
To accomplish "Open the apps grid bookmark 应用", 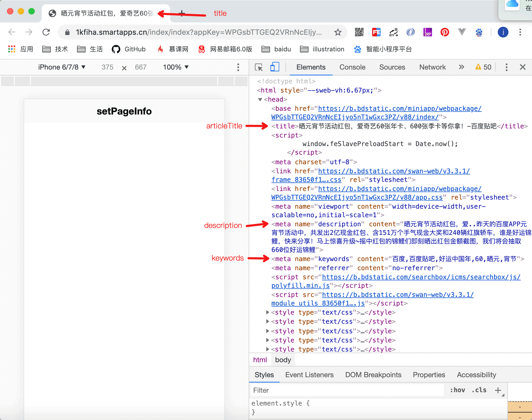I will click(21, 49).
